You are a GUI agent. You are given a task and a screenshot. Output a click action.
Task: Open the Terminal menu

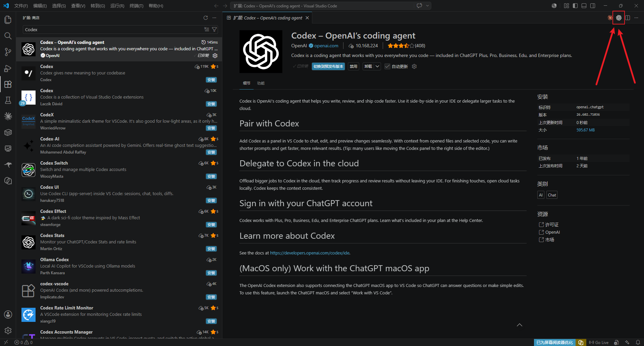coord(137,6)
